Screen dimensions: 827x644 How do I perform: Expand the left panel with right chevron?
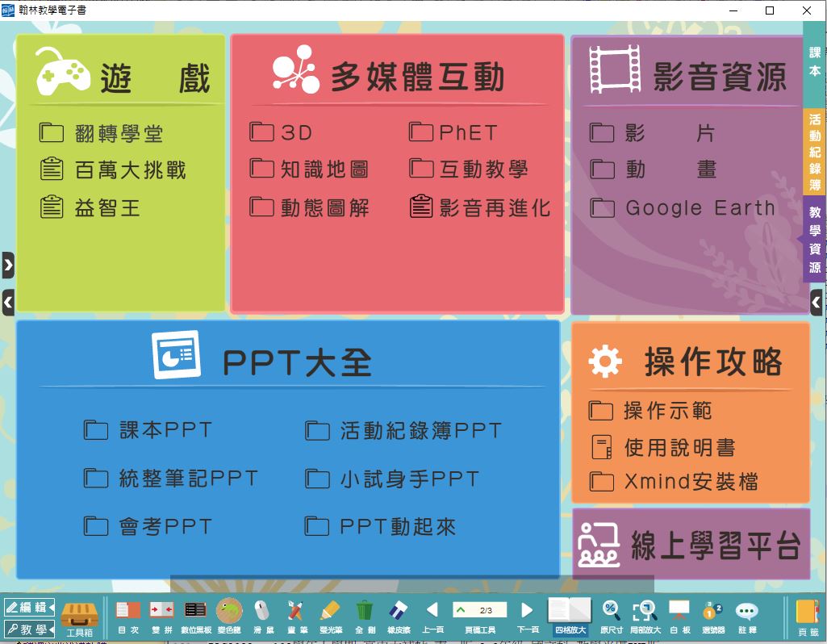[8, 265]
